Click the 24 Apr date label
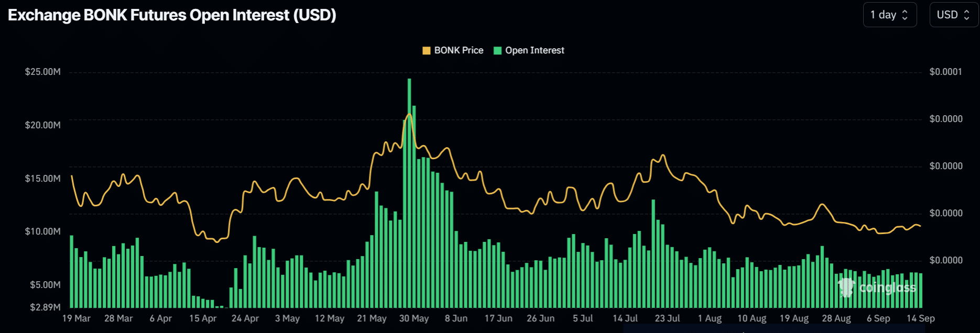The height and width of the screenshot is (333, 980). [245, 318]
